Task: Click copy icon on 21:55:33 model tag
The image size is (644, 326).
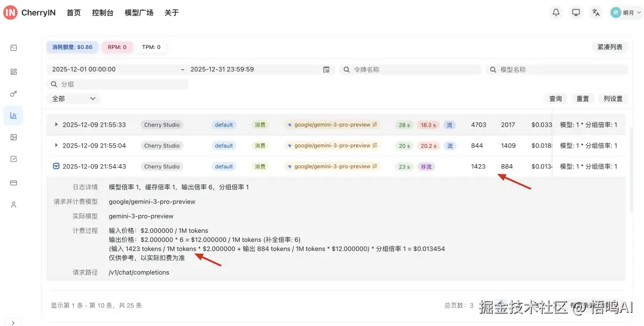Action: pos(375,125)
